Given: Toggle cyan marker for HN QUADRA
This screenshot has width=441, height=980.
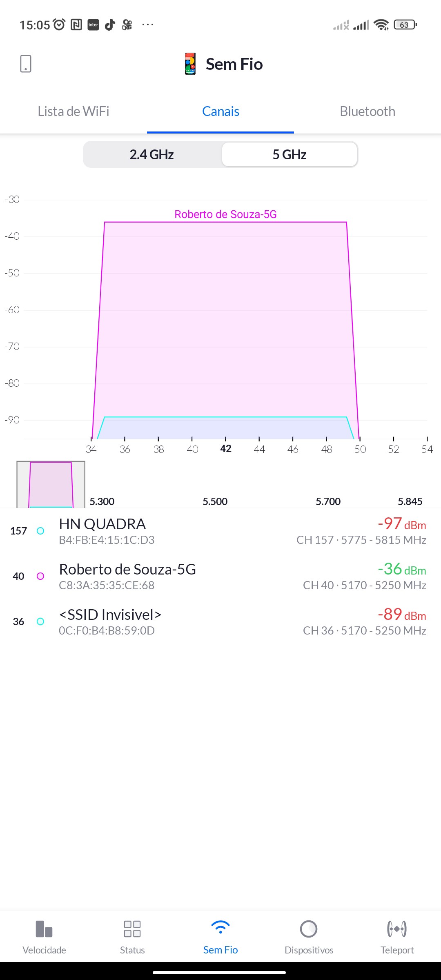Looking at the screenshot, I should 40,531.
